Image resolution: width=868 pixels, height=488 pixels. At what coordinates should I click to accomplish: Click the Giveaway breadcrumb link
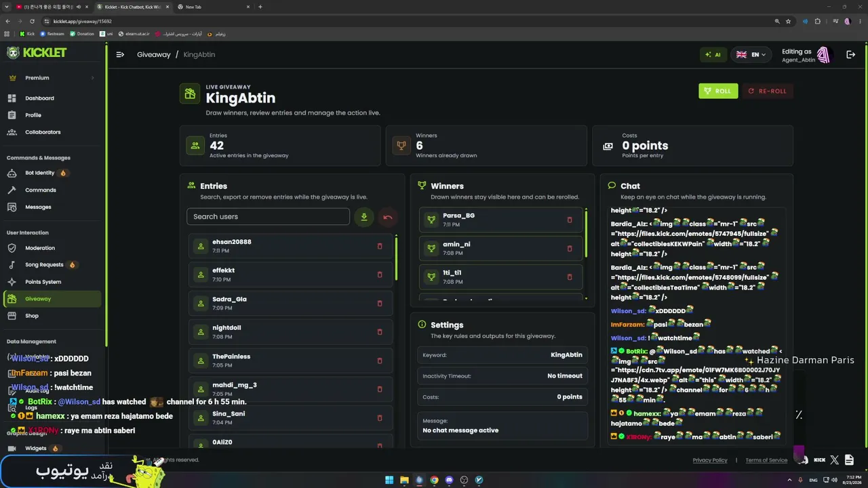point(154,55)
